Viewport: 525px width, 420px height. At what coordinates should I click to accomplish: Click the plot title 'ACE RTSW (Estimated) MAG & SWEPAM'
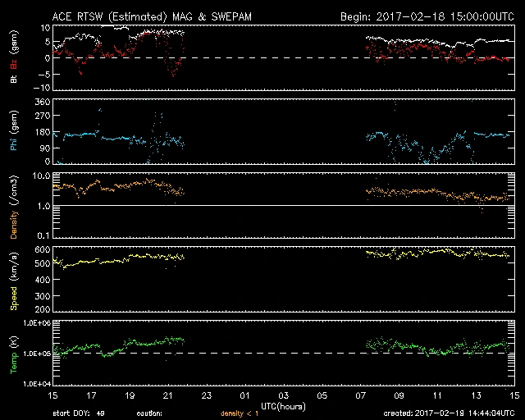point(152,16)
